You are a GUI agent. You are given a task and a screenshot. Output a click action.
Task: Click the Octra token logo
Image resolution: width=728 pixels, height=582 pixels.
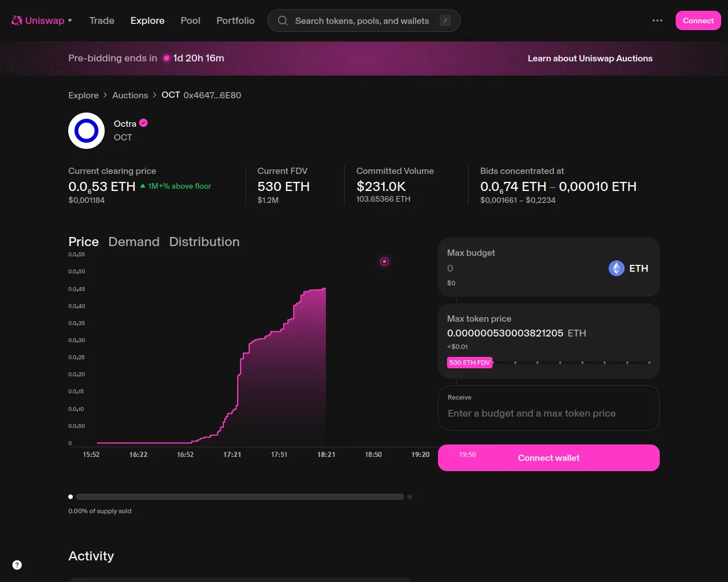[86, 131]
